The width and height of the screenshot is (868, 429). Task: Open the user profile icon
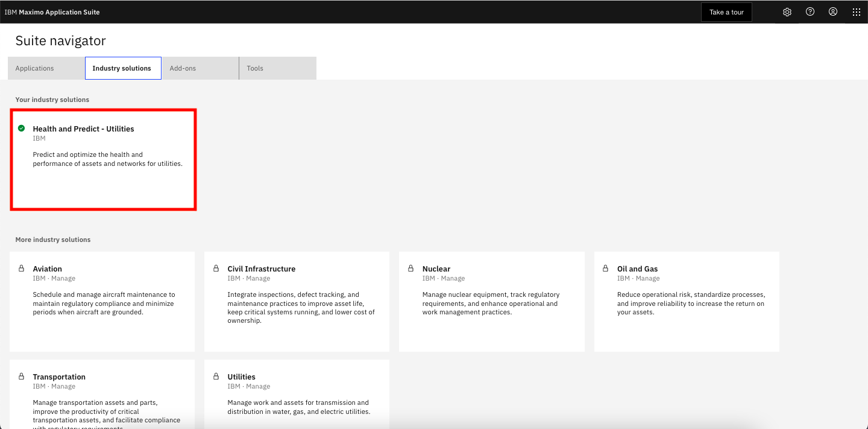coord(833,12)
